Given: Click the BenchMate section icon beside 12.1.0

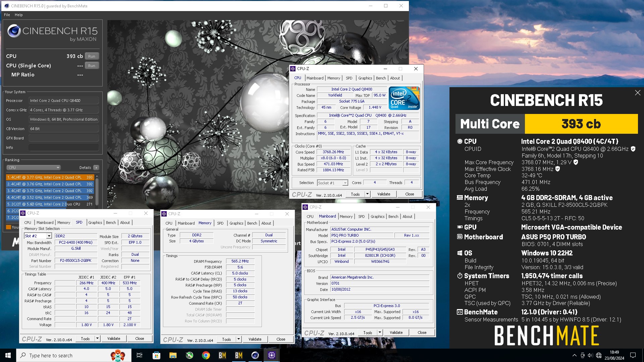Looking at the screenshot, I should click(x=460, y=312).
